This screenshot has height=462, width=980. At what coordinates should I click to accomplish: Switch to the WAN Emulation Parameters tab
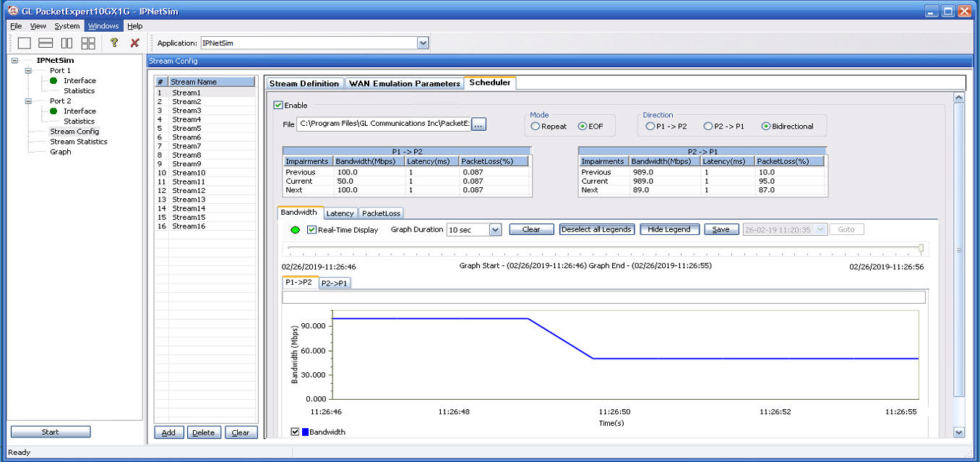[x=404, y=84]
